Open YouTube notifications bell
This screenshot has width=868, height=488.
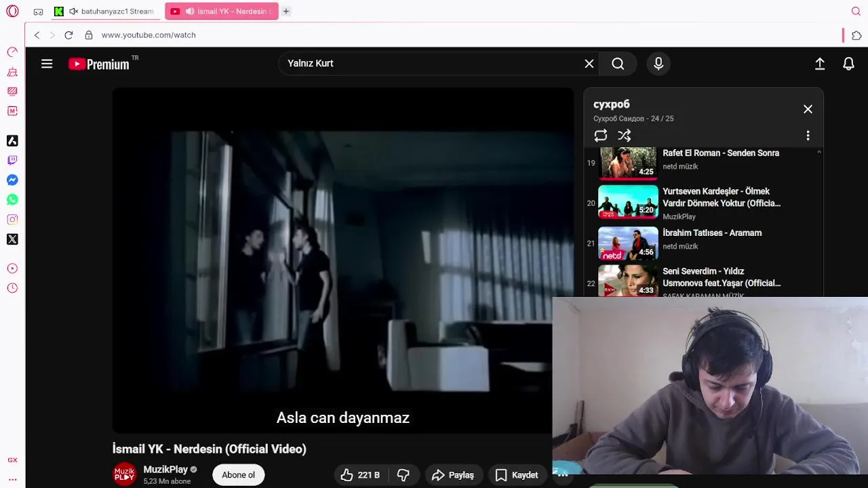click(848, 64)
